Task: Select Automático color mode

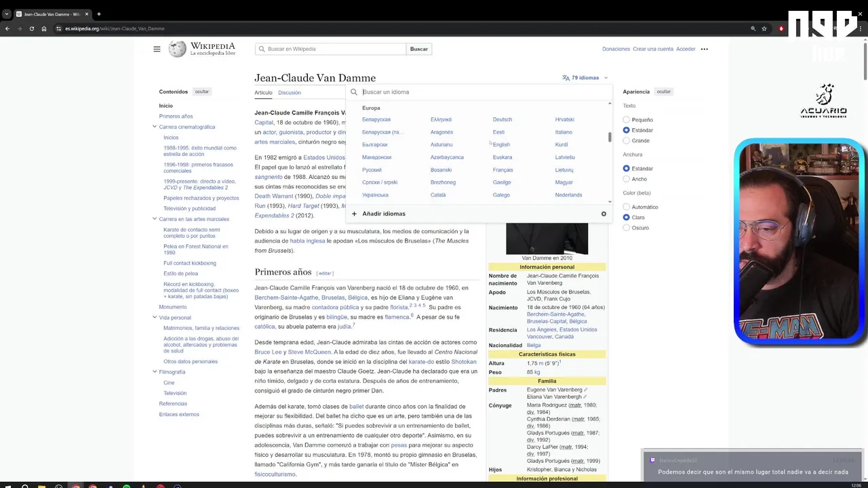Action: pyautogui.click(x=627, y=207)
